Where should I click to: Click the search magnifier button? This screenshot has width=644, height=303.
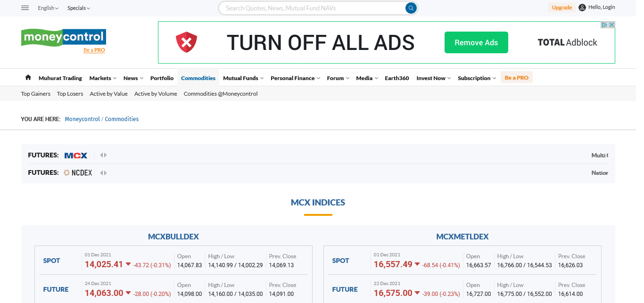point(411,8)
